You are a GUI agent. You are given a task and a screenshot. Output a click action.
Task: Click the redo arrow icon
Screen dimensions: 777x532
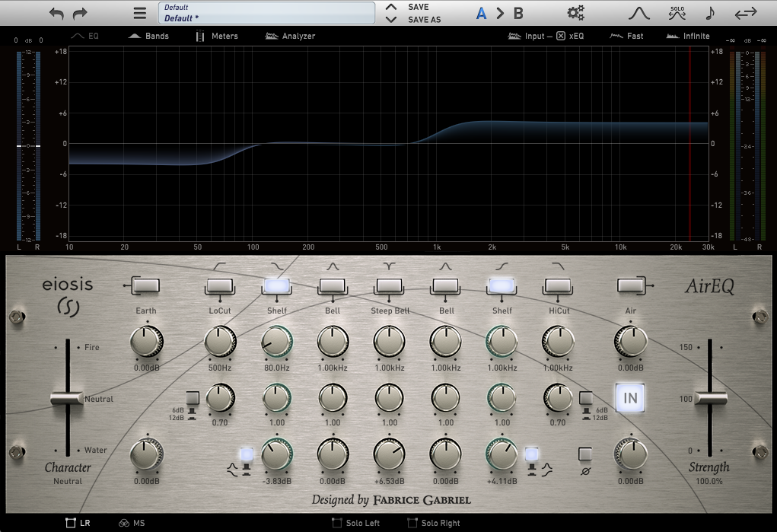coord(80,13)
